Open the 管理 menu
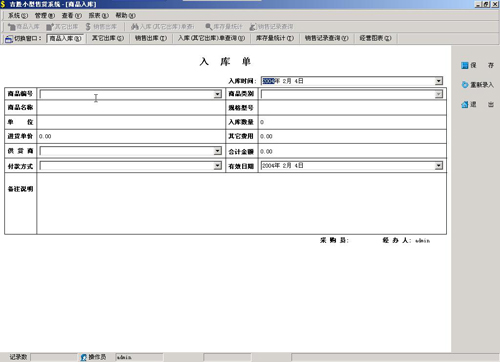This screenshot has height=362, width=500. click(45, 15)
